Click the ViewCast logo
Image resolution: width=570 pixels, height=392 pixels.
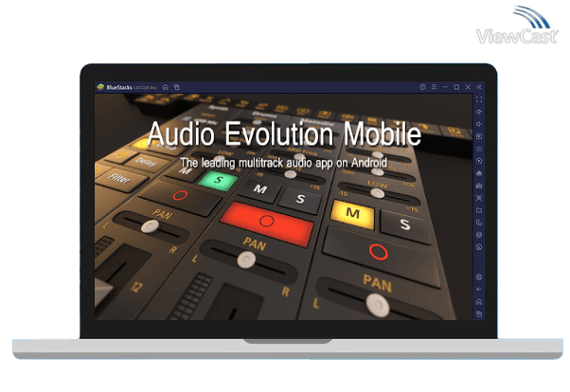[x=517, y=26]
